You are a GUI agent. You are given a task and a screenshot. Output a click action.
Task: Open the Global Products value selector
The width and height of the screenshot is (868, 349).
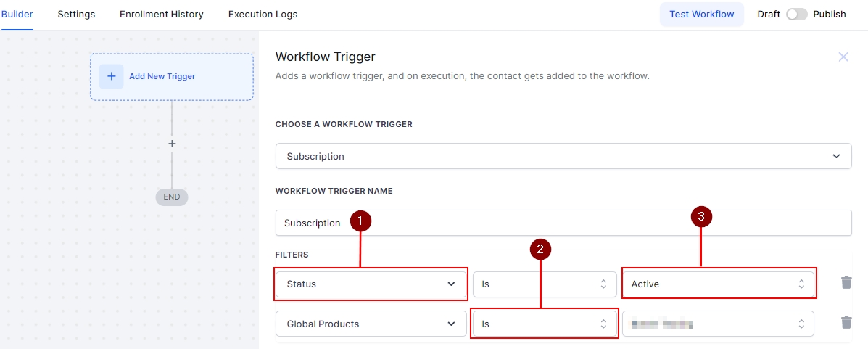pyautogui.click(x=718, y=324)
